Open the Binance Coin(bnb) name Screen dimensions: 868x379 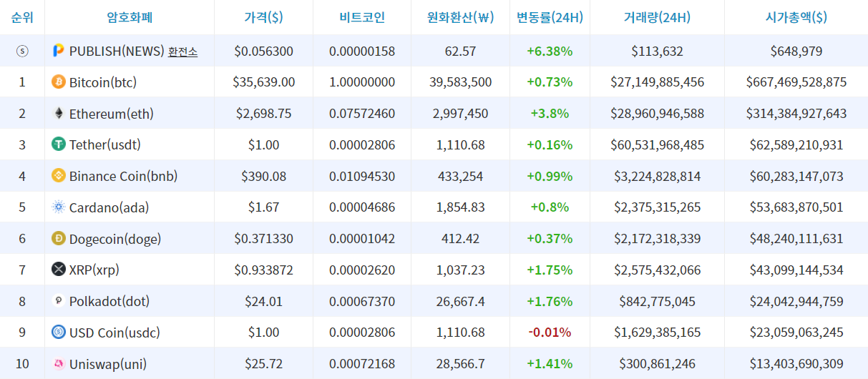(x=123, y=176)
